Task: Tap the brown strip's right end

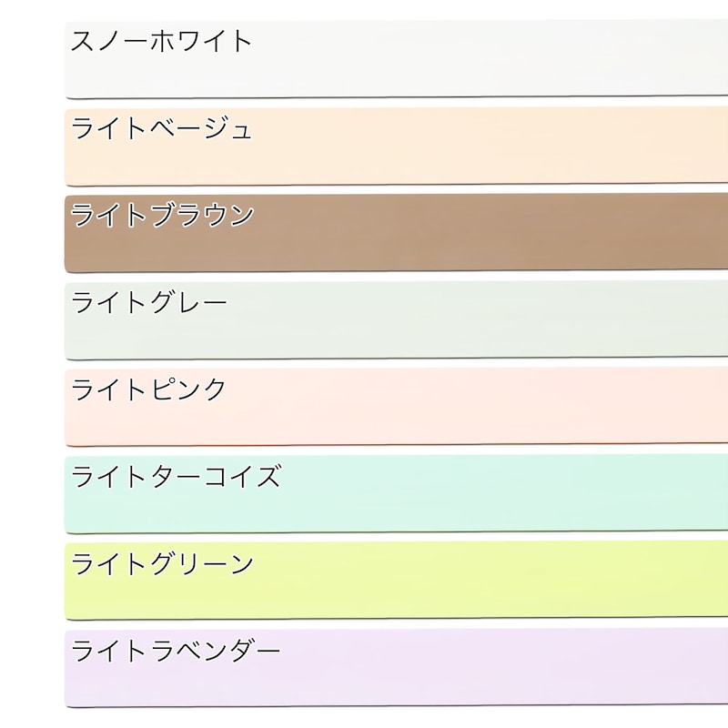Action: (717, 231)
